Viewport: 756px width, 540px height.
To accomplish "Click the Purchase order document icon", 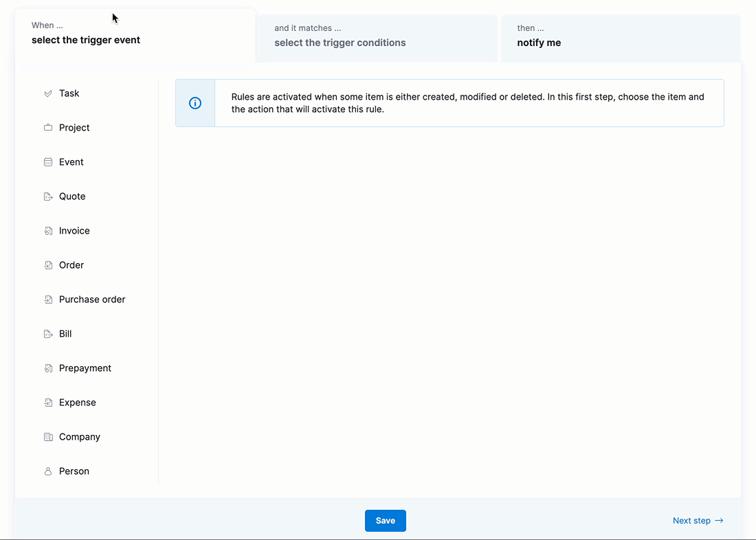I will [x=47, y=300].
